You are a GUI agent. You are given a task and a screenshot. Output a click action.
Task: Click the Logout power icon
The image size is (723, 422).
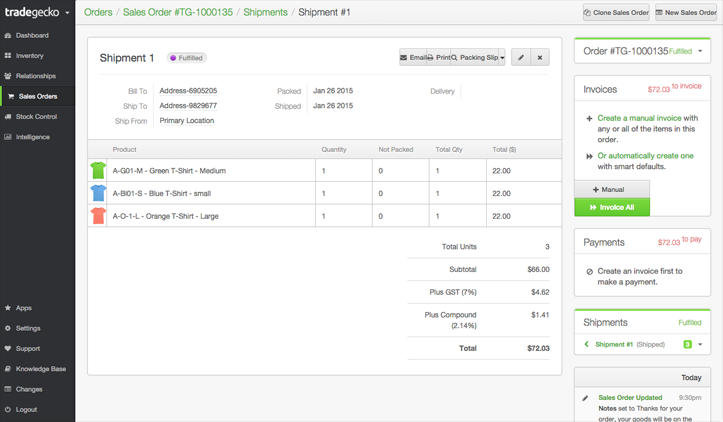pyautogui.click(x=7, y=410)
